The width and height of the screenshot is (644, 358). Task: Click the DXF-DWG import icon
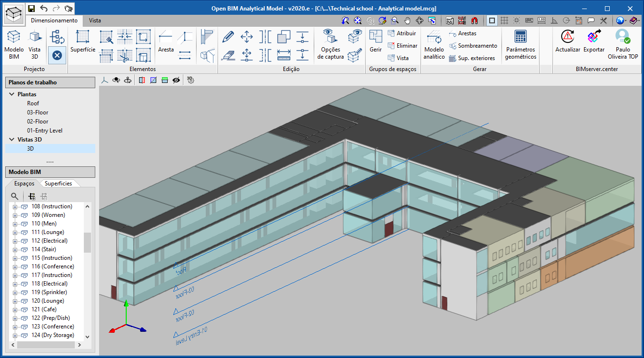[450, 20]
